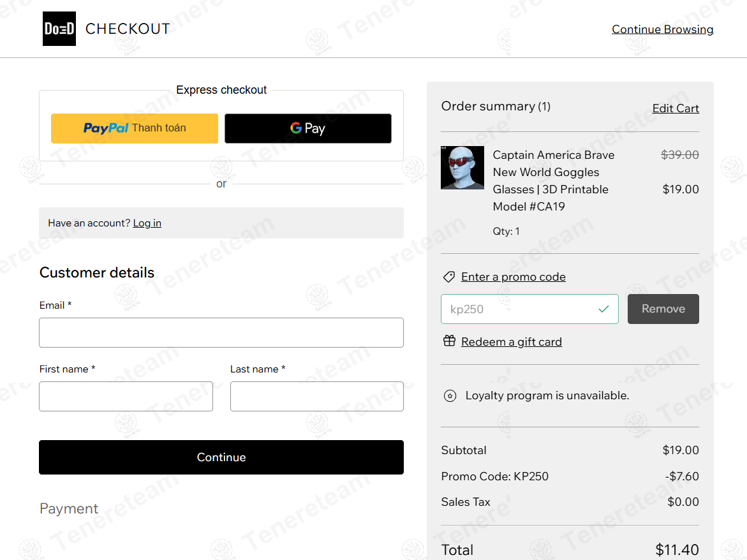Viewport: 747px width, 560px height.
Task: Open the Enter a promo code section
Action: tap(513, 276)
